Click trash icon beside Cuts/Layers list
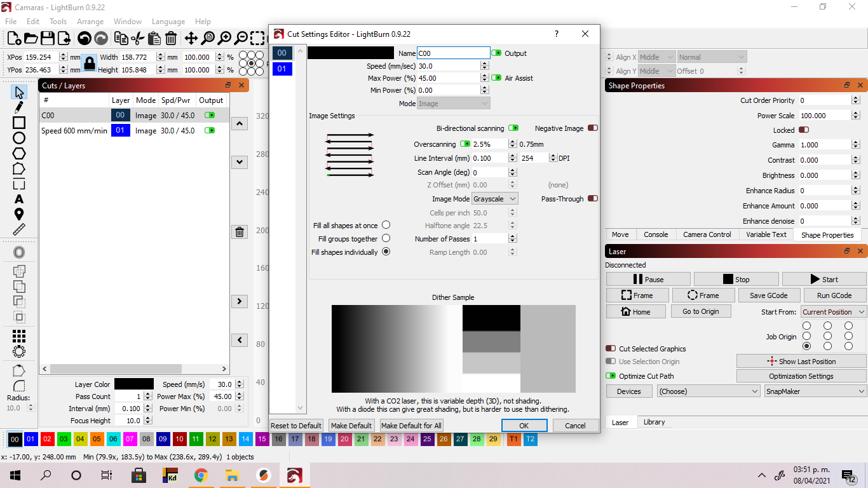Viewport: 868px width, 488px height. (x=240, y=232)
